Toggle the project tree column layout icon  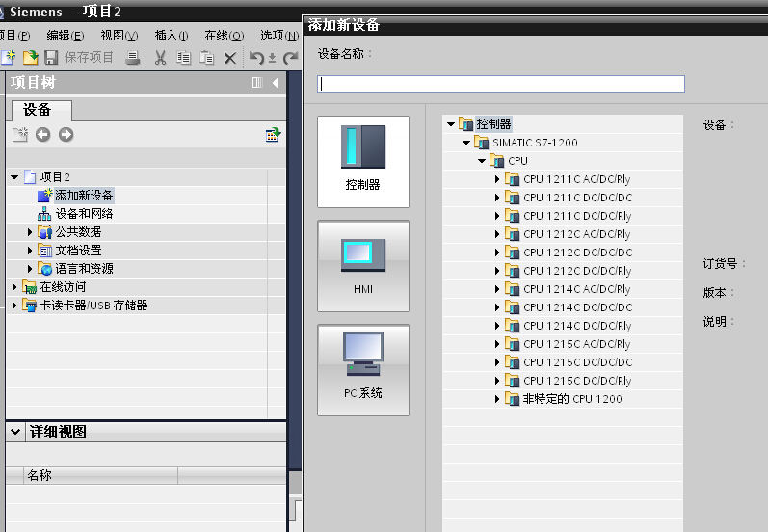[257, 83]
